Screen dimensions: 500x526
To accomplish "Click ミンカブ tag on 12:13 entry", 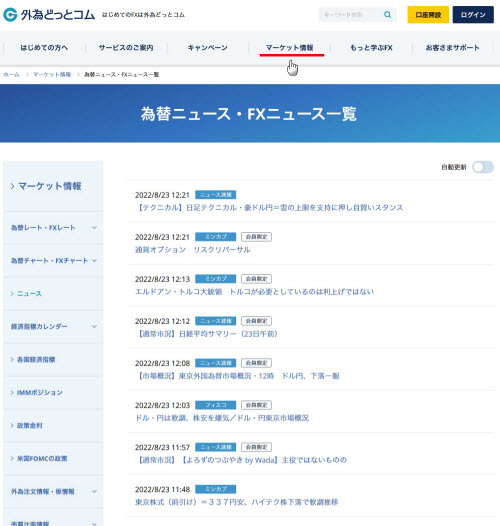I will point(215,279).
